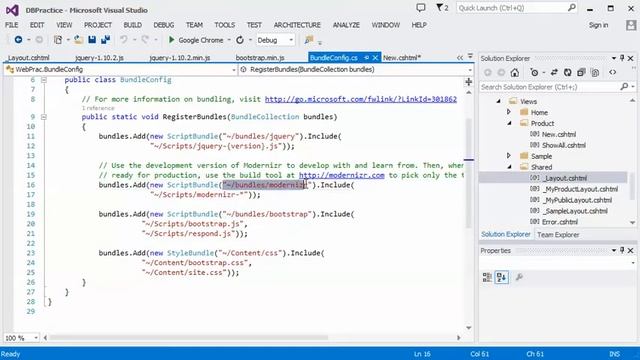Click the editor vertical scrollbar down arrow
Viewport: 640px width, 360px height.
point(469,327)
